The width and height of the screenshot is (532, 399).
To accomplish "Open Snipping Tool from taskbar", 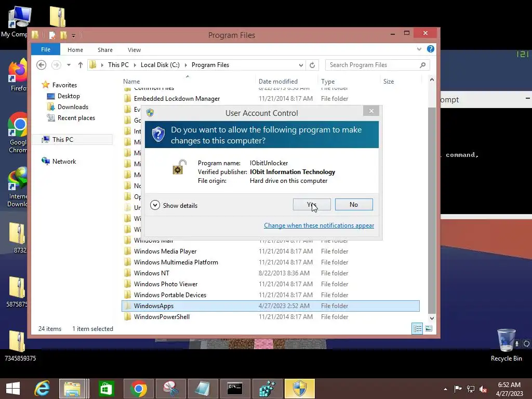I will click(x=170, y=389).
